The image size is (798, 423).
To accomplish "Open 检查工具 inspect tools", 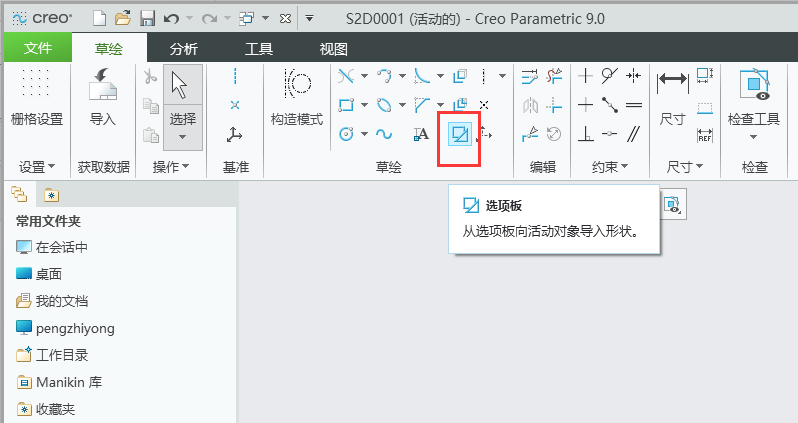I will pos(754,104).
